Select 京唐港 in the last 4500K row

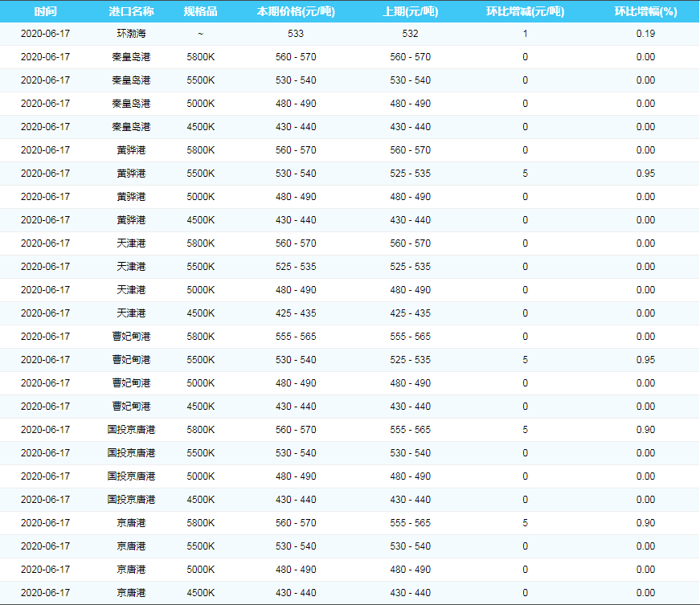point(131,593)
